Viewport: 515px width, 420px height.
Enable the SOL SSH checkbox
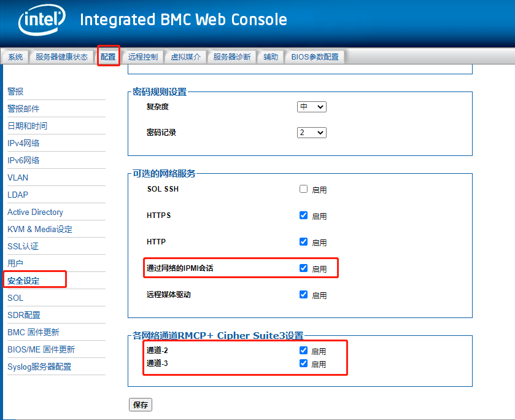tap(303, 189)
